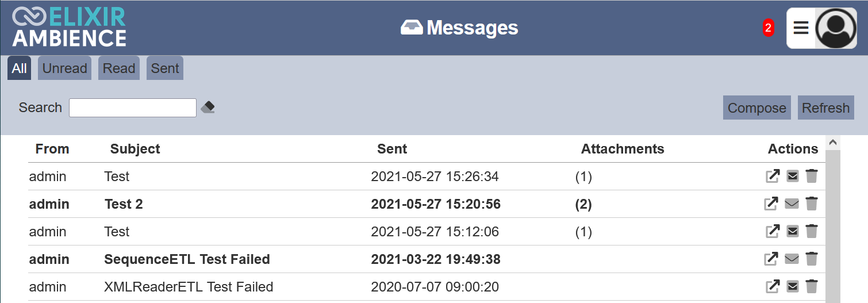Open the hamburger menu
The height and width of the screenshot is (303, 868).
click(x=801, y=28)
